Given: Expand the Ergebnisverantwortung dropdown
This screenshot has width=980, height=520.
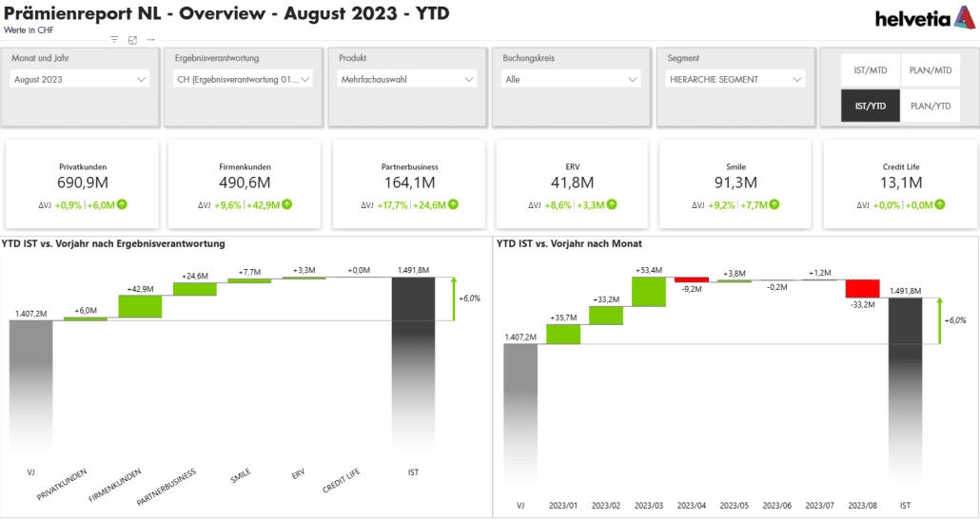Looking at the screenshot, I should 244,80.
